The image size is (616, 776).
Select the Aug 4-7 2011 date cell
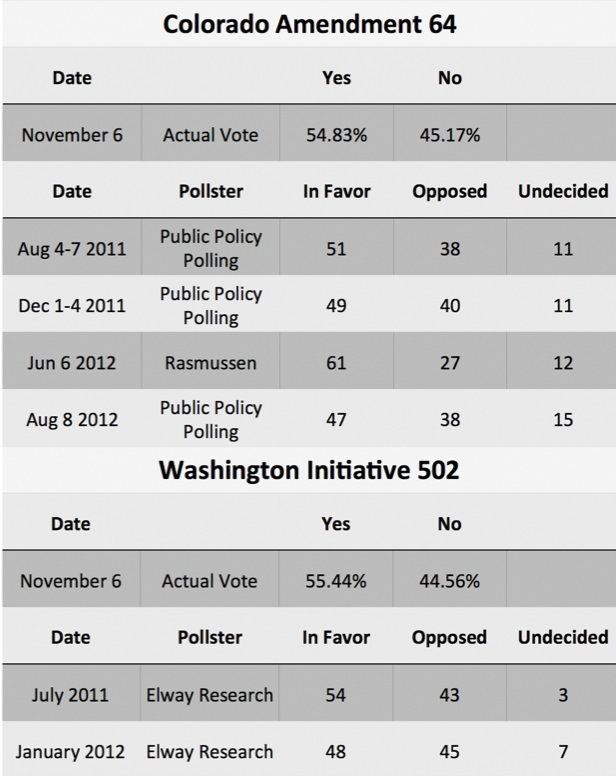[x=71, y=249]
